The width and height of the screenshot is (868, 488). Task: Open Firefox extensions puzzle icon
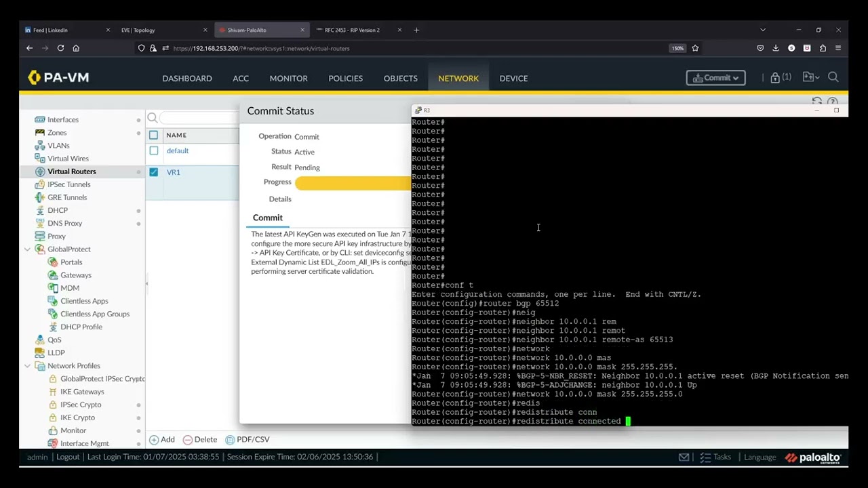(823, 48)
